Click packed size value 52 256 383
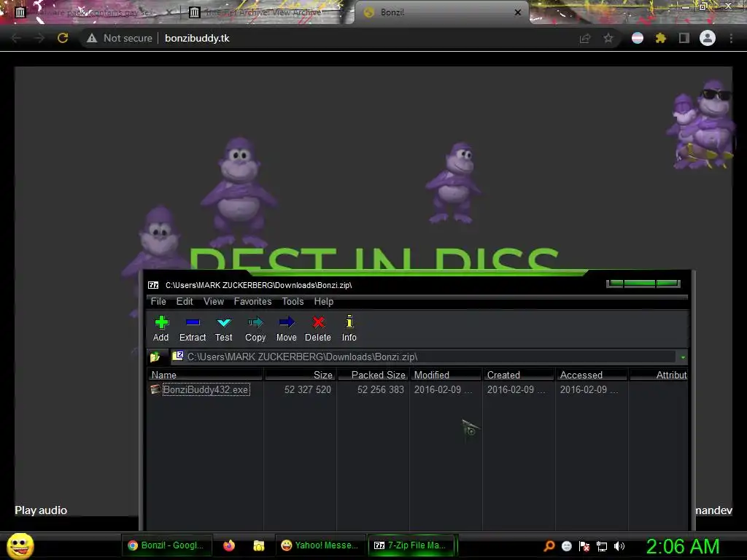 (381, 389)
